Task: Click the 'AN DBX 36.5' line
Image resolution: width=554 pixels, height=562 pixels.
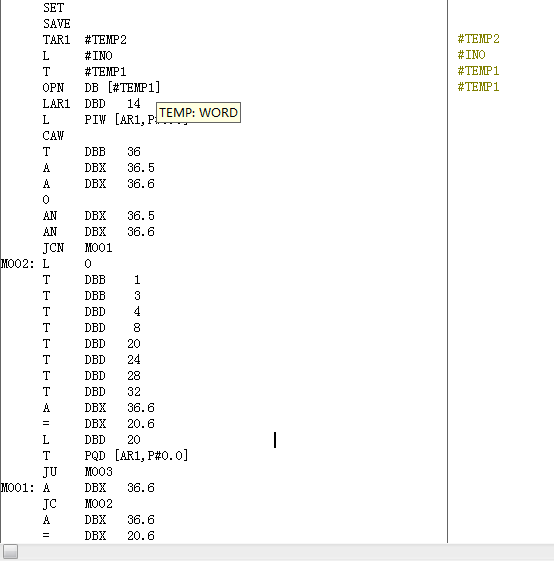Action: [99, 216]
